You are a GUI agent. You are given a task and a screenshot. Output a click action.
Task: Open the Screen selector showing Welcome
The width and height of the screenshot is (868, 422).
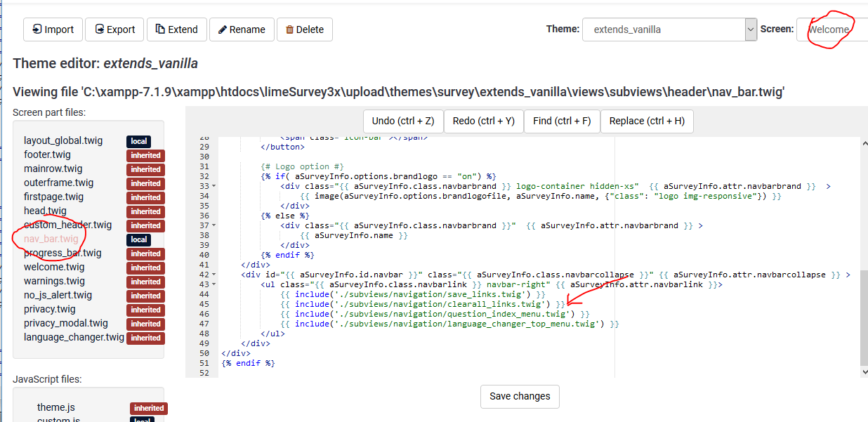tap(831, 29)
